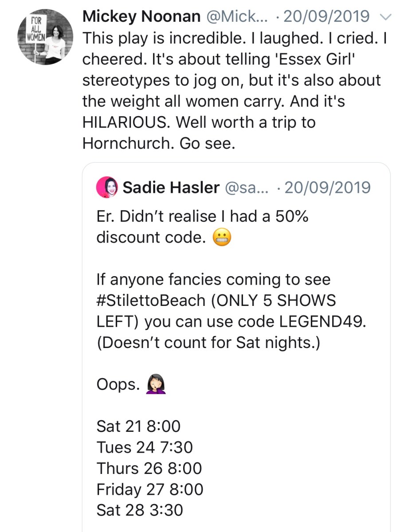Click the 'Sat 21 8:00' show time line
Image resolution: width=408 pixels, height=532 pixels.
pyautogui.click(x=138, y=426)
